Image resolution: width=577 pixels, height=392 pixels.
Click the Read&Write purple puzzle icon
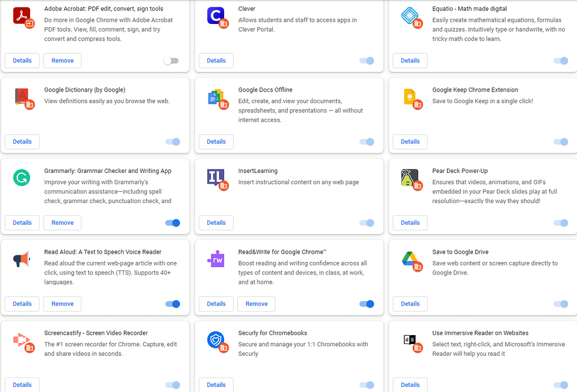pyautogui.click(x=216, y=259)
